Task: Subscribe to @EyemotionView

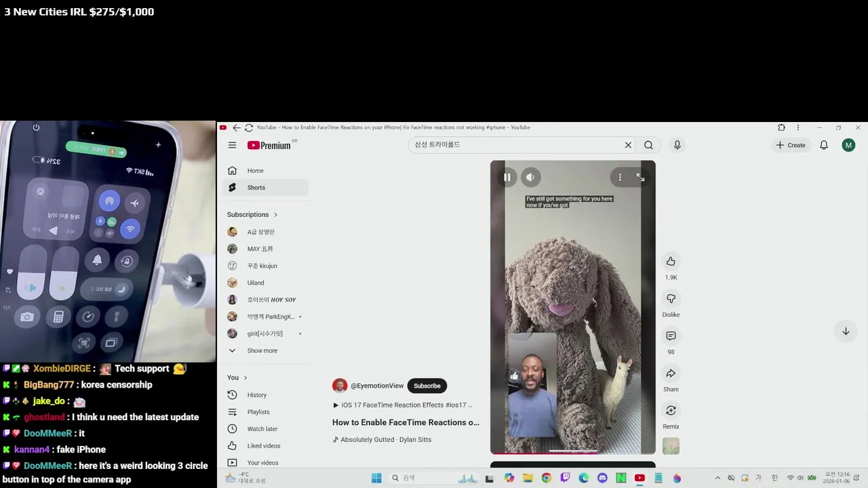Action: click(427, 386)
